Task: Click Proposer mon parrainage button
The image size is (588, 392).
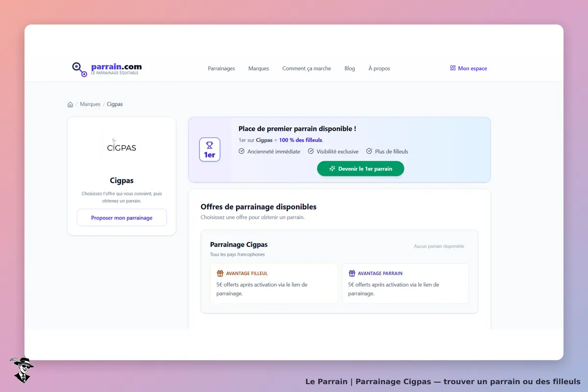Action: 122,218
